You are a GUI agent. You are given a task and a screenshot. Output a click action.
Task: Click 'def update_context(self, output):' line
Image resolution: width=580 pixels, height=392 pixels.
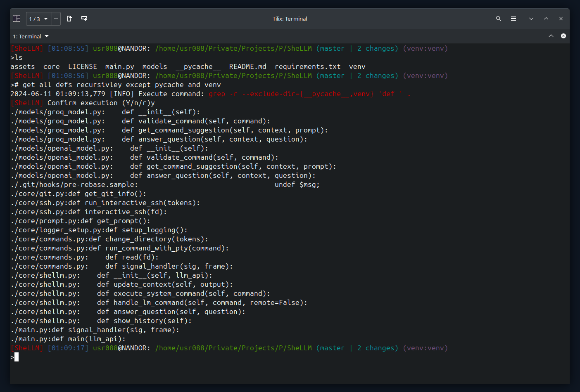[165, 284]
